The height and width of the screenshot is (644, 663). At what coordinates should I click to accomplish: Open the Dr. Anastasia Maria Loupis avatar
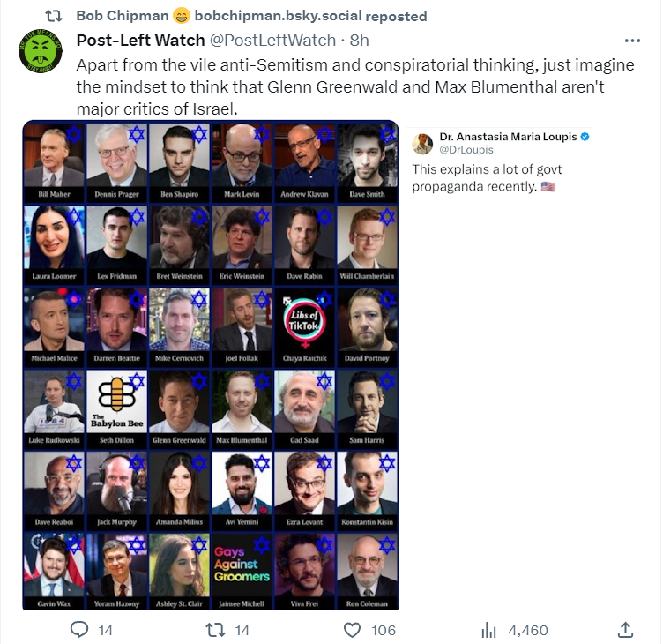(x=422, y=143)
